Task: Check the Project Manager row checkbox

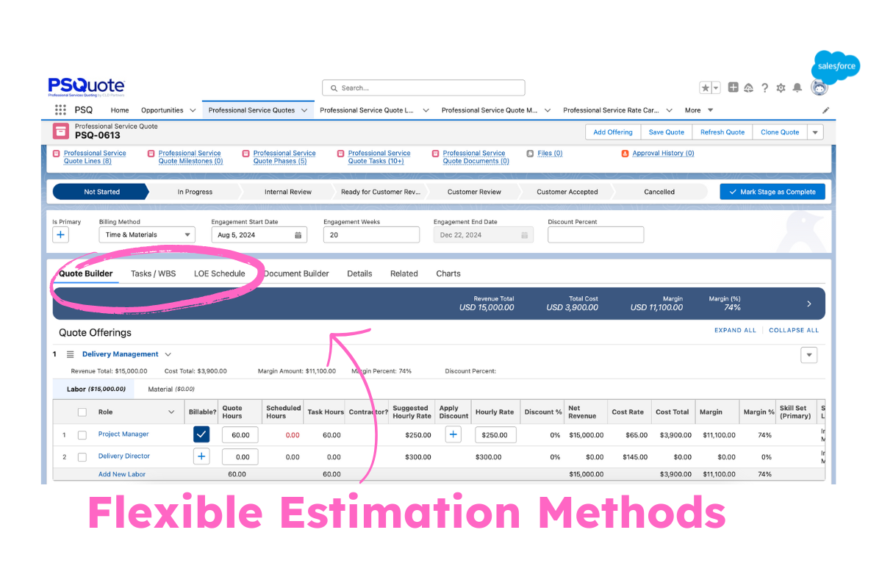Action: [x=82, y=434]
